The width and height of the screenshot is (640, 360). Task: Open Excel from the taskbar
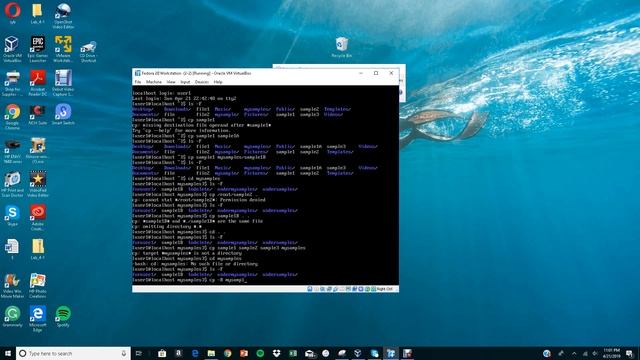tap(293, 353)
